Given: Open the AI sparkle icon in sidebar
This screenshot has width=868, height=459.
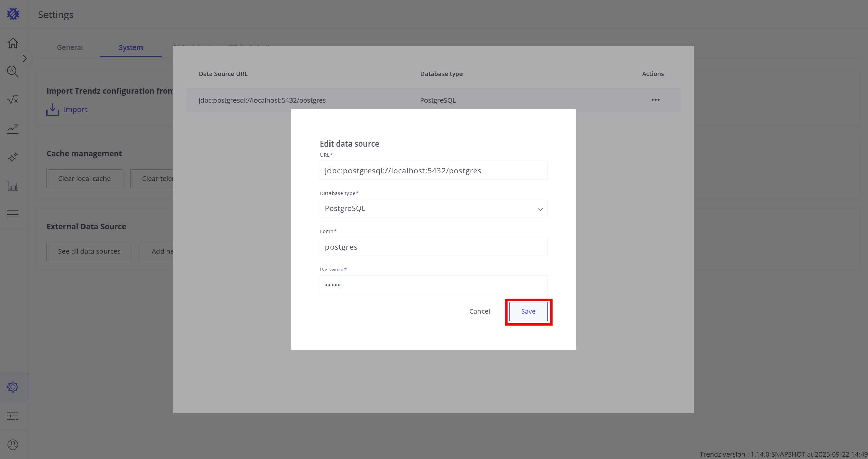Looking at the screenshot, I should tap(13, 157).
